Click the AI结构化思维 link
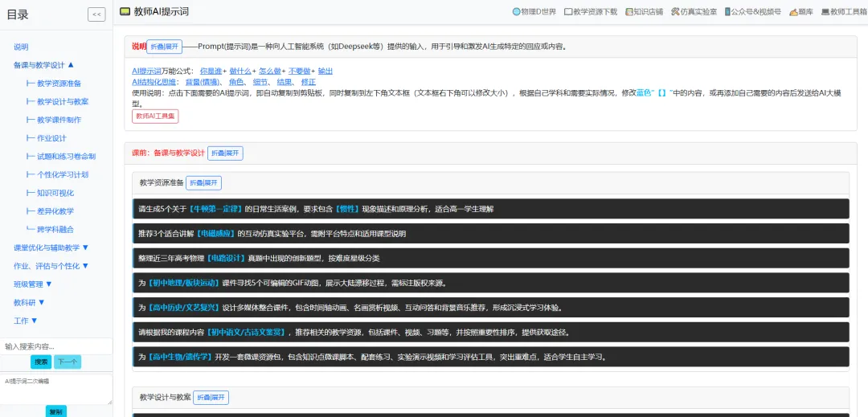This screenshot has height=417, width=868. 152,82
